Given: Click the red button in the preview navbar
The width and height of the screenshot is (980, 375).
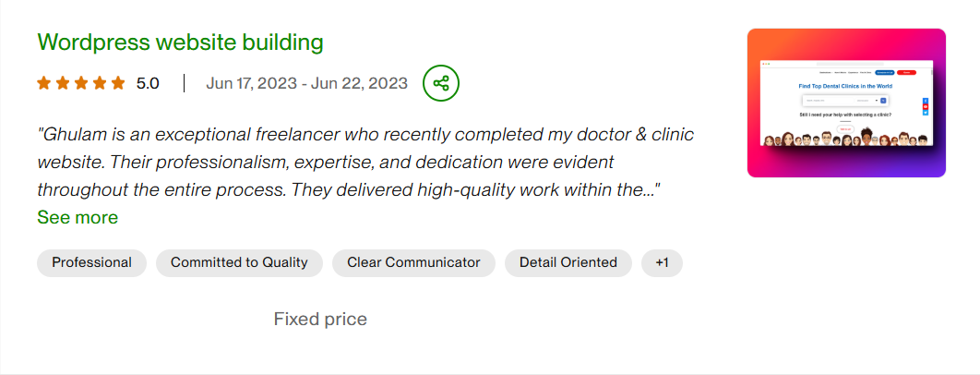Looking at the screenshot, I should tap(906, 71).
